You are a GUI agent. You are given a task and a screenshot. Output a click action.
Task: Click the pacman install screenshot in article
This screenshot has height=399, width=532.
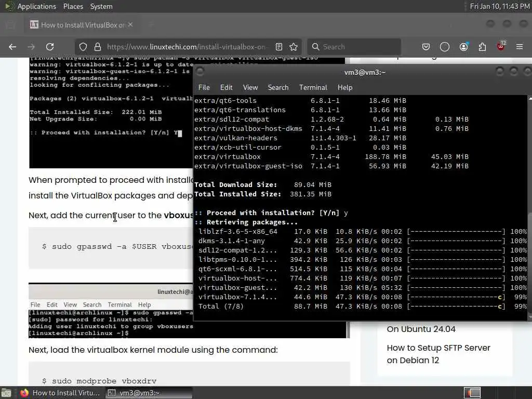[111, 113]
